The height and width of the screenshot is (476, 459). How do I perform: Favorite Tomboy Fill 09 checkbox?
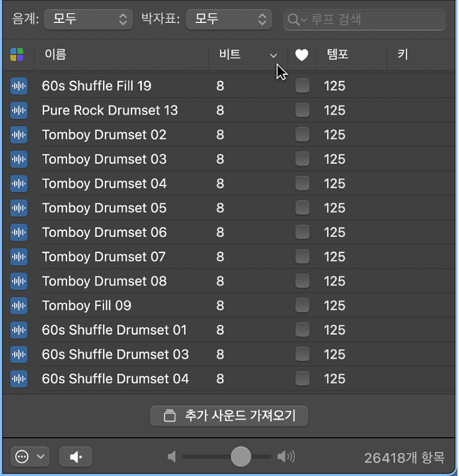[302, 305]
